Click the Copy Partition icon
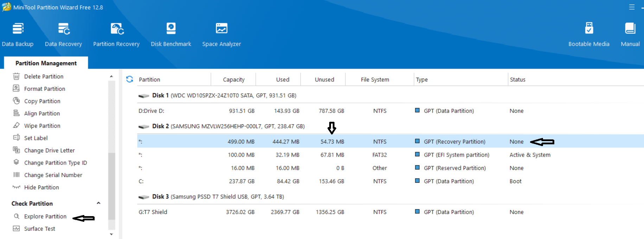 pyautogui.click(x=16, y=101)
